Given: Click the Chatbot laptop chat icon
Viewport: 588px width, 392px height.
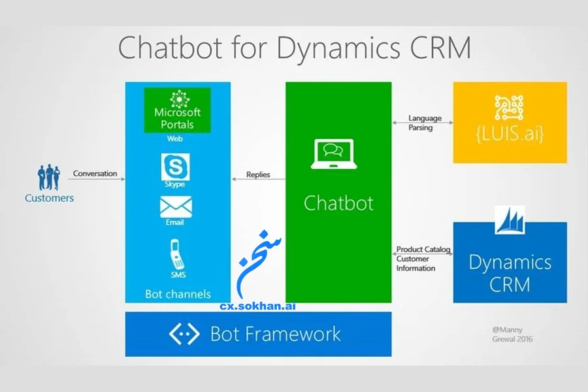Looking at the screenshot, I should click(x=333, y=154).
